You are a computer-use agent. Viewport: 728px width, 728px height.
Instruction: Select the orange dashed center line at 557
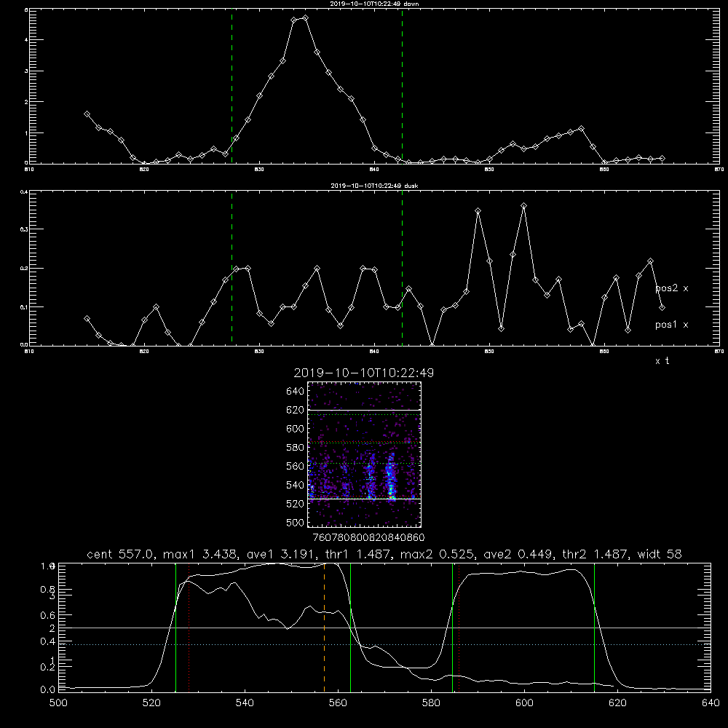click(324, 628)
